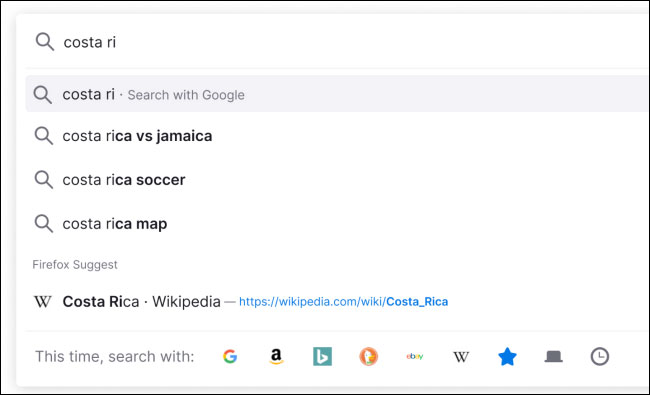
Task: Choose the 'costa rica map' suggestion
Action: pos(337,224)
